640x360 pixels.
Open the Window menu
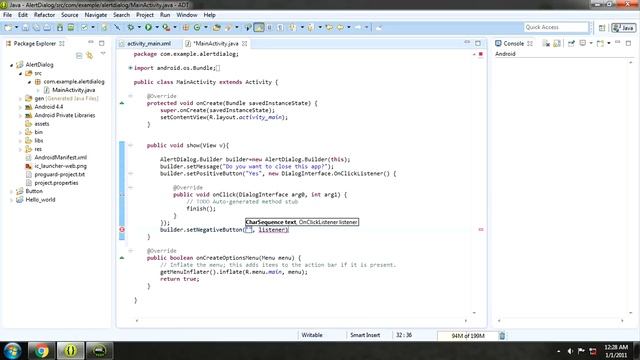click(x=187, y=15)
